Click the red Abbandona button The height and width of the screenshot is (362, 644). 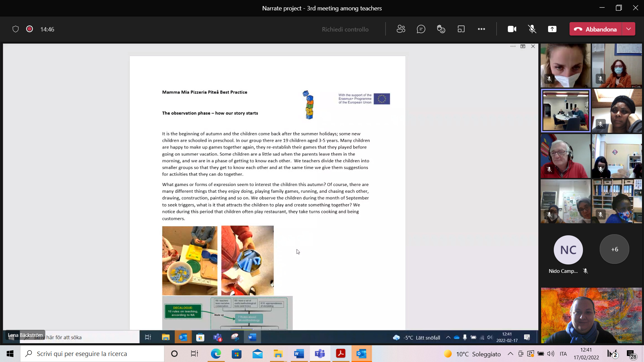(x=596, y=29)
